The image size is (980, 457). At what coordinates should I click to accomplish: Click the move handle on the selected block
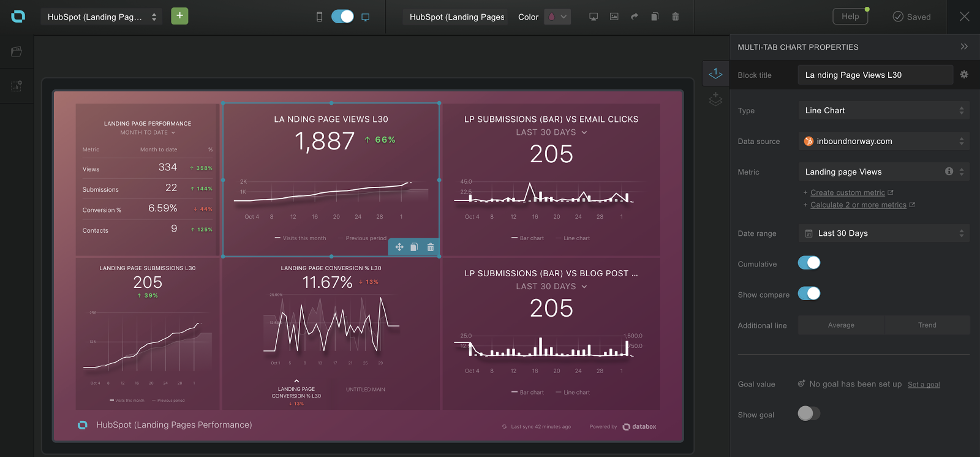coord(399,247)
